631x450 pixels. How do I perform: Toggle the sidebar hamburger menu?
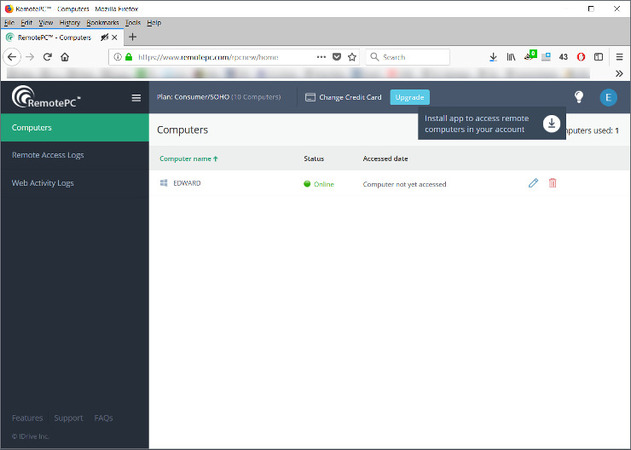[x=136, y=98]
